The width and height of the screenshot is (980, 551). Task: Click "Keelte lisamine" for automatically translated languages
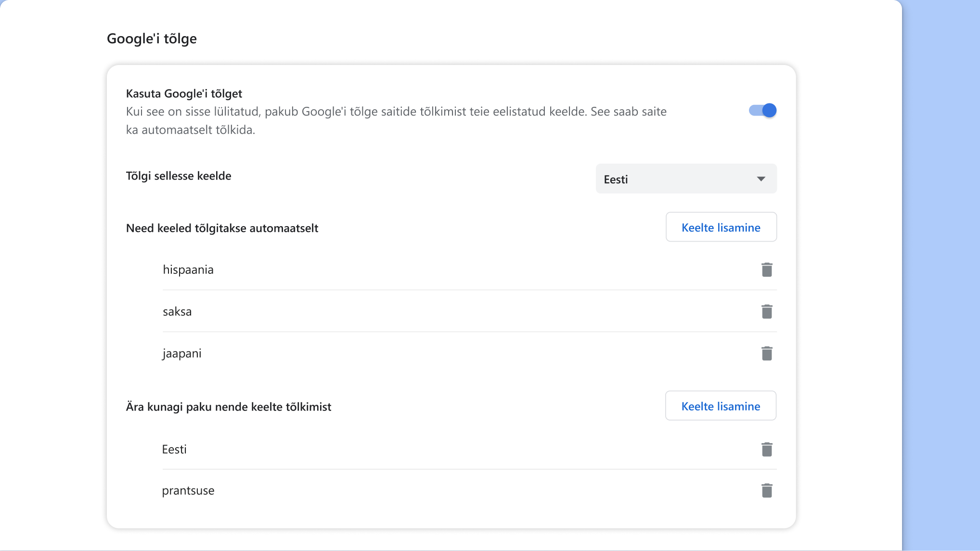721,227
